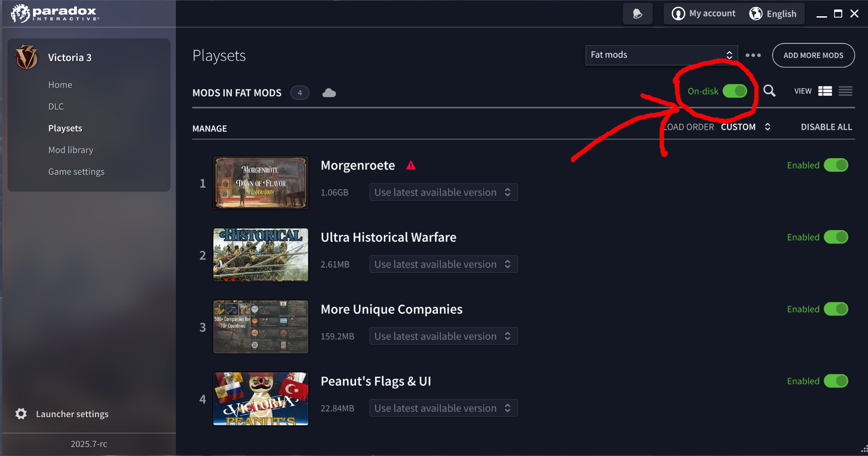The image size is (868, 456).
Task: Maximize the launcher window
Action: tap(838, 14)
